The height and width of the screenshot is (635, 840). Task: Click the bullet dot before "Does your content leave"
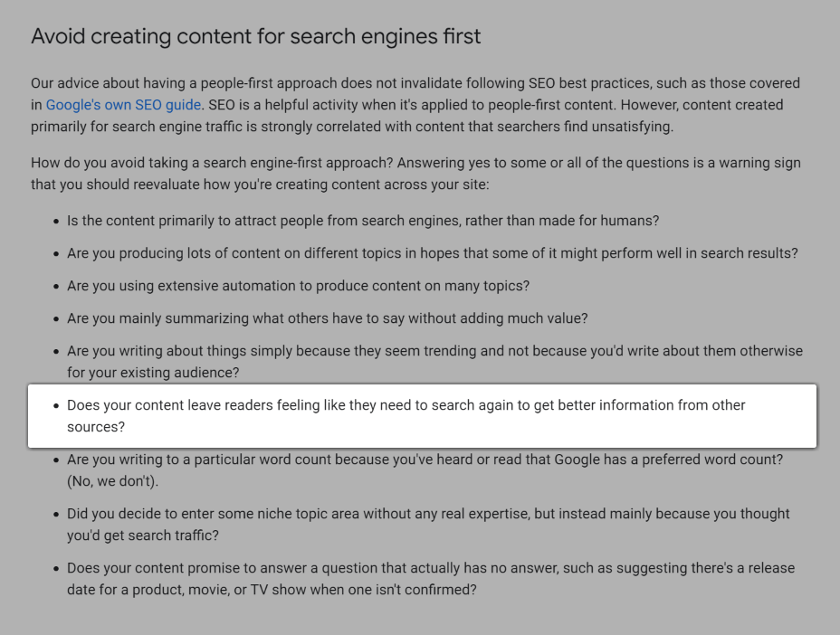(56, 406)
